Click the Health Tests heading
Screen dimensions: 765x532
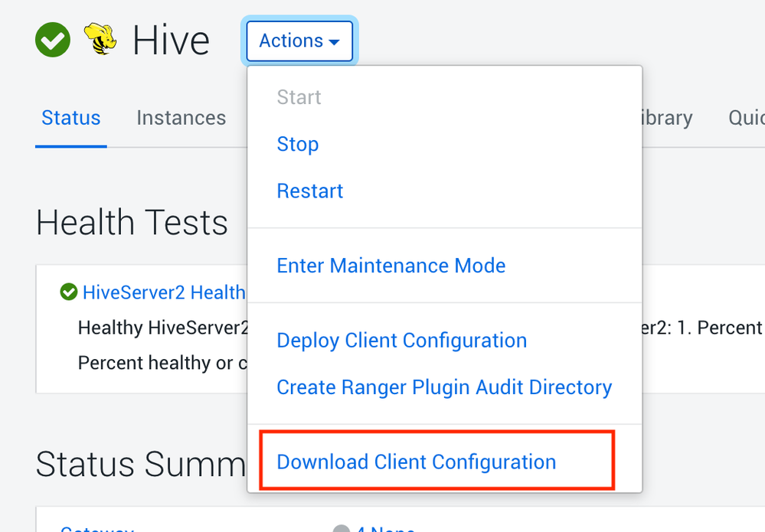(132, 223)
